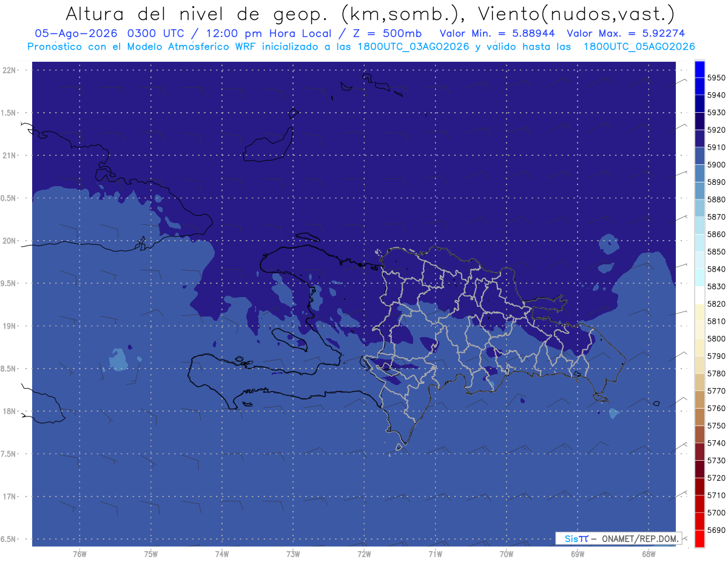Click the valid-until time '1800UTC_05AGO2026'
Image resolution: width=728 pixels, height=562 pixels.
coord(639,47)
